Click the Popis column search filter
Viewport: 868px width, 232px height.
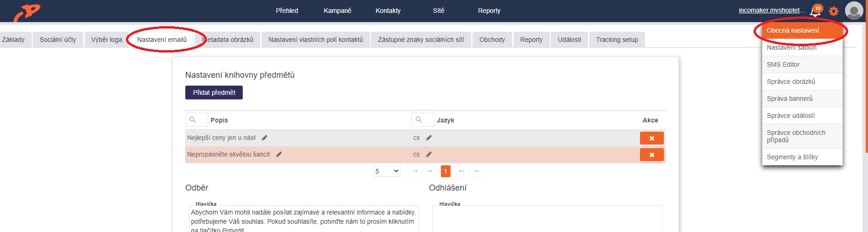(196, 120)
